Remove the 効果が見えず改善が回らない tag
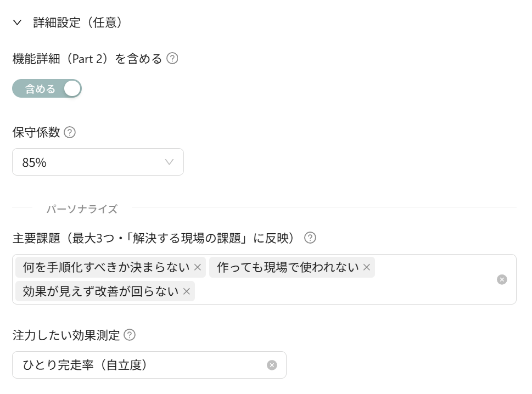 [187, 291]
